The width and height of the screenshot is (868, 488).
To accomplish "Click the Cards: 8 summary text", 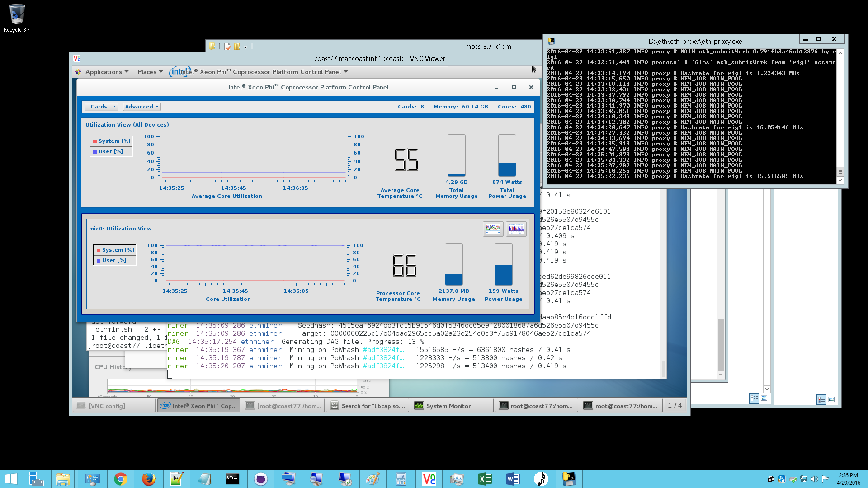I will 410,107.
